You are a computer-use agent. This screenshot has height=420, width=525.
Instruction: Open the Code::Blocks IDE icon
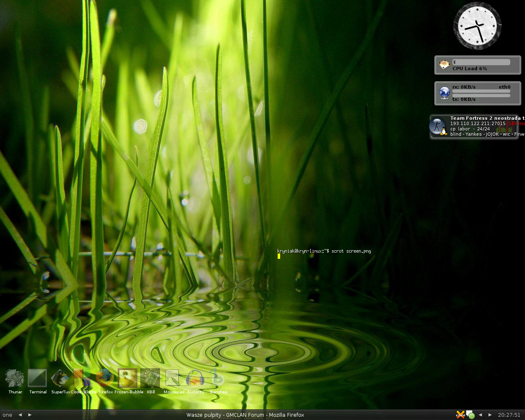tap(82, 378)
